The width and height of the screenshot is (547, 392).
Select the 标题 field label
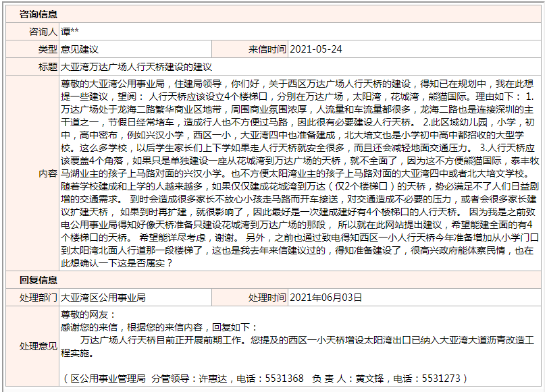(x=48, y=67)
